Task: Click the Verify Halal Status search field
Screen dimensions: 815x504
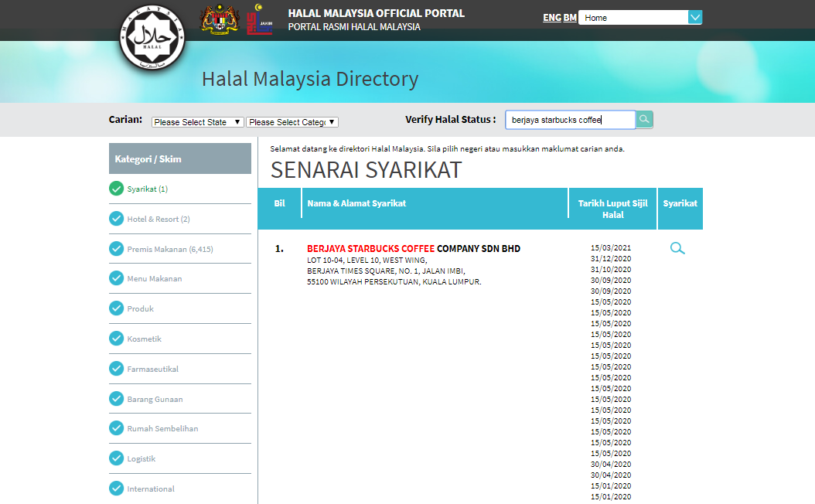Action: pyautogui.click(x=570, y=120)
